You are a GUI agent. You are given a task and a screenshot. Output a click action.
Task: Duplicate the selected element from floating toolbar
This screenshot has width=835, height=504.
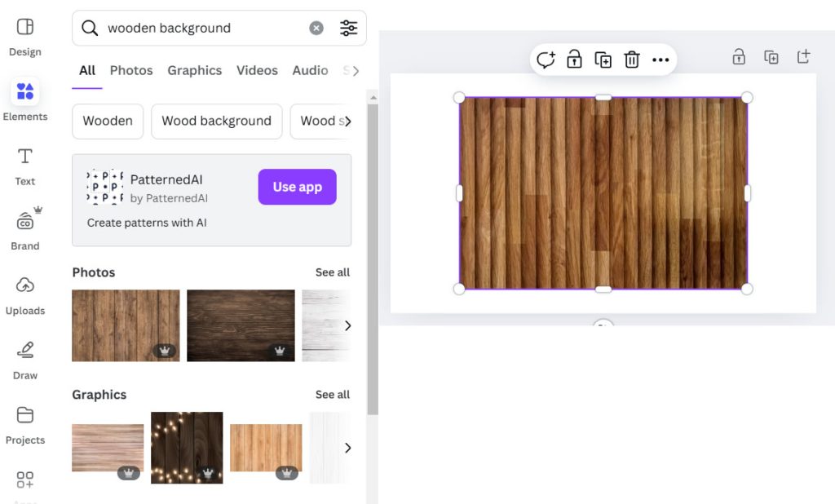click(603, 60)
